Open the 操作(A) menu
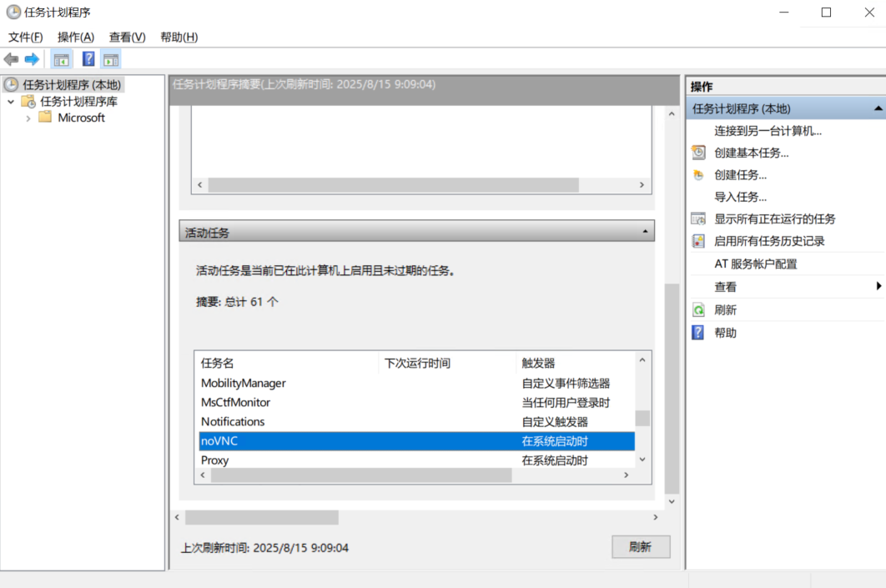Viewport: 886px width, 588px height. tap(76, 38)
